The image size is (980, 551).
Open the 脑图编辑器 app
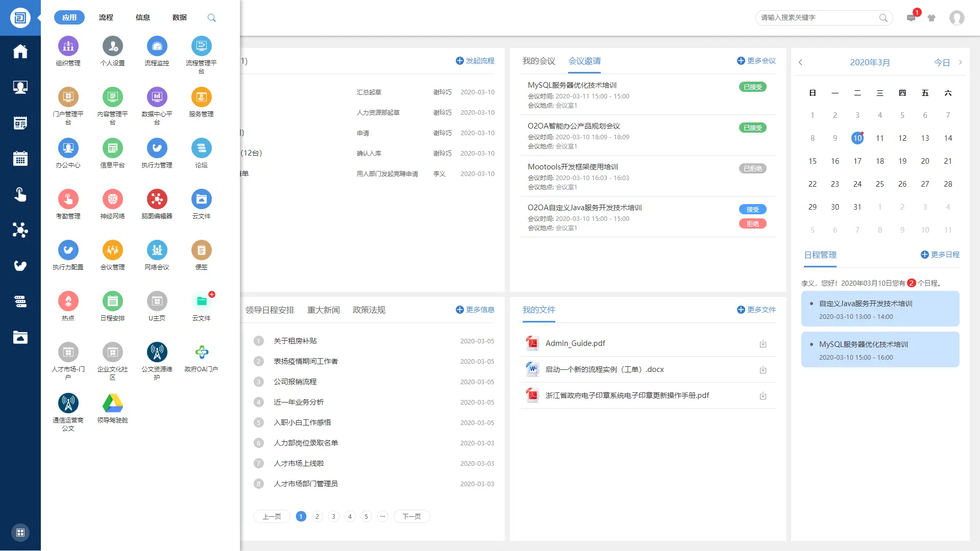157,199
